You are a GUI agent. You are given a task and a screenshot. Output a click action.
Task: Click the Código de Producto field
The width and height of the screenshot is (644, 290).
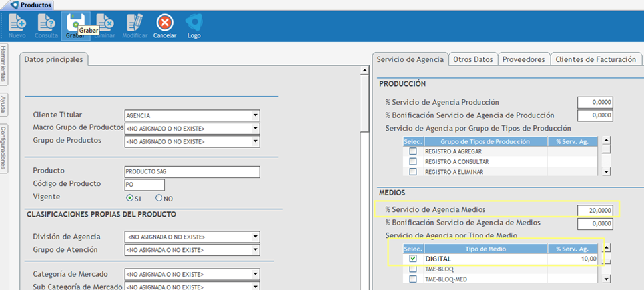click(x=144, y=185)
